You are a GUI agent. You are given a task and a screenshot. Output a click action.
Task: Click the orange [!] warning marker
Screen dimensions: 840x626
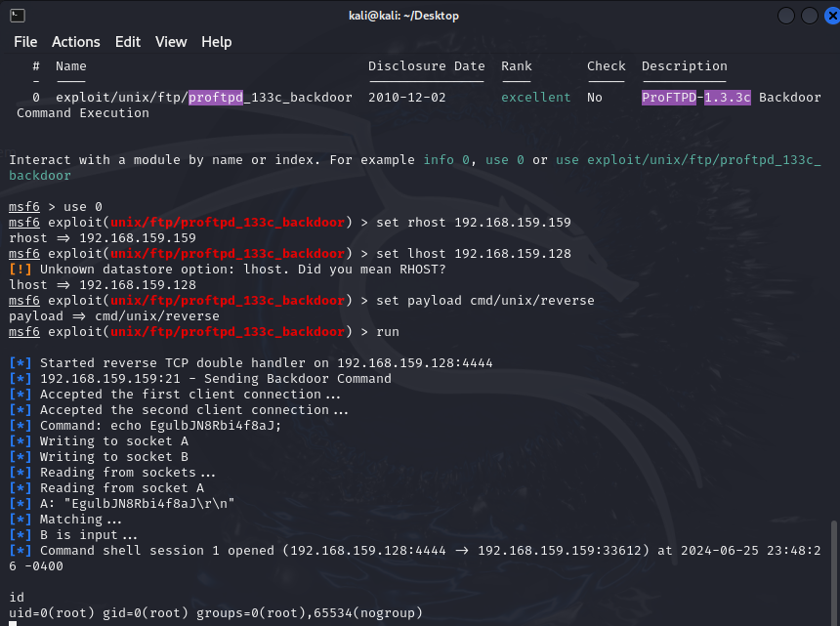coord(21,269)
